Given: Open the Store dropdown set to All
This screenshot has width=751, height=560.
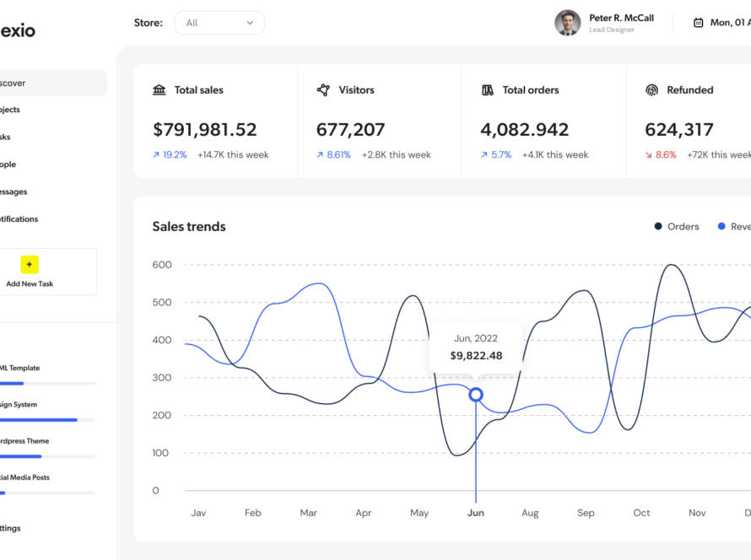Looking at the screenshot, I should [x=219, y=23].
